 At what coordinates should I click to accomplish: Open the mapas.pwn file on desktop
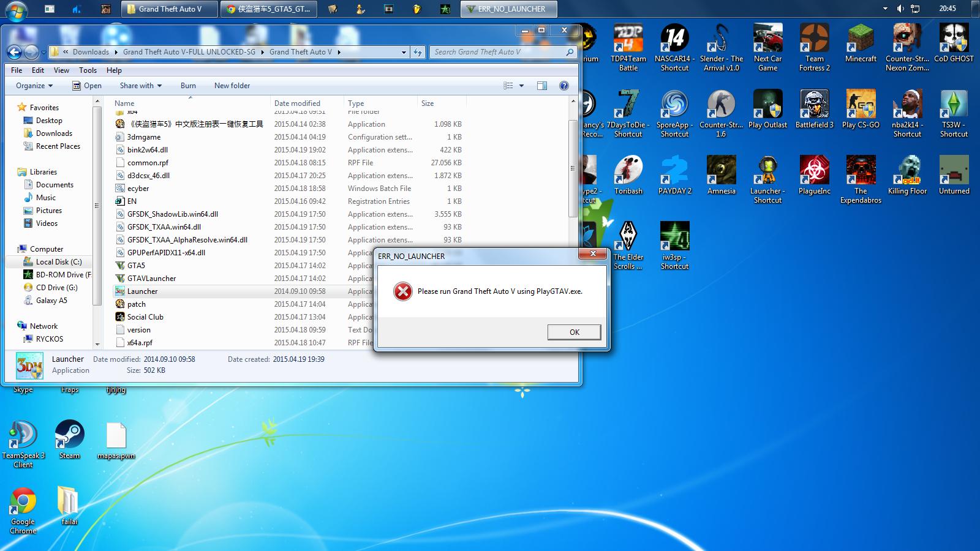[116, 440]
